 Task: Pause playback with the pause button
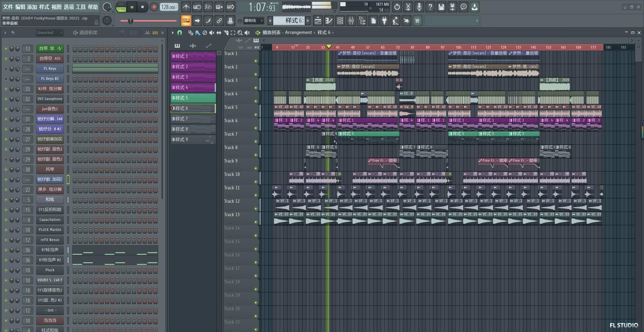point(132,7)
